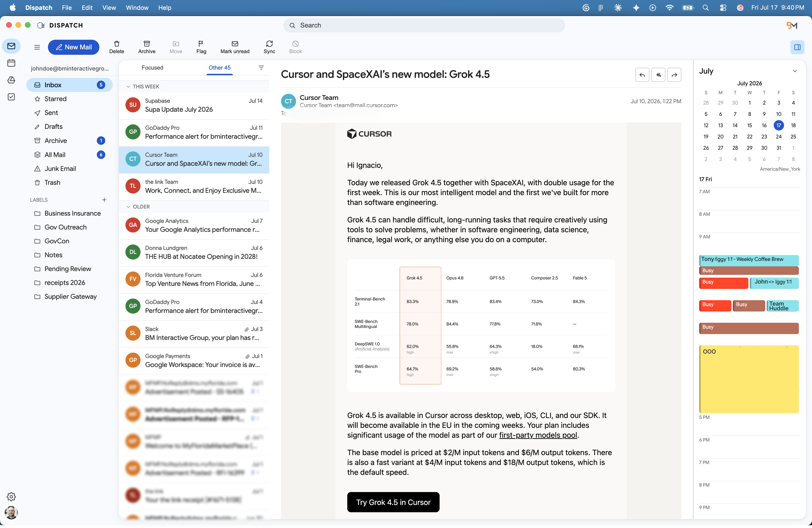
Task: Open Florida Venture Forum email
Action: pyautogui.click(x=194, y=280)
